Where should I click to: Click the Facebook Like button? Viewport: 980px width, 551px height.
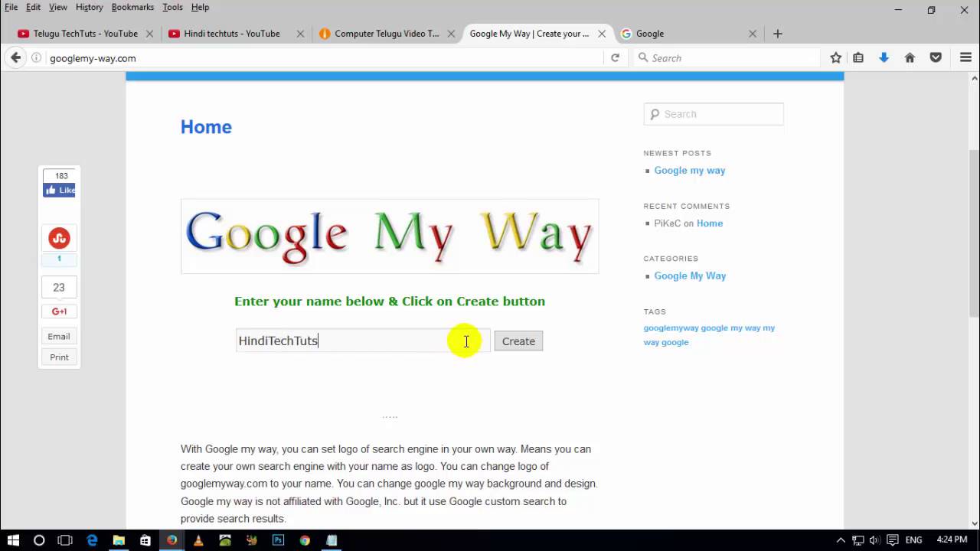60,190
